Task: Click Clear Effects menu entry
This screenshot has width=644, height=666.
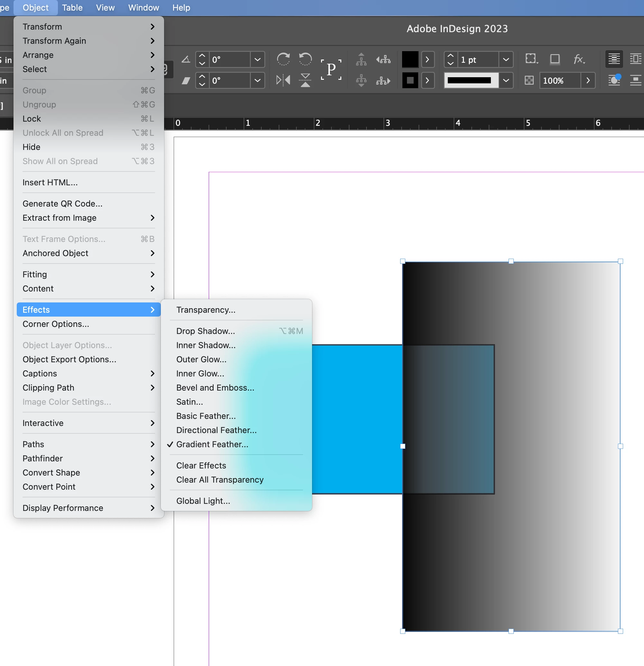Action: [x=201, y=466]
